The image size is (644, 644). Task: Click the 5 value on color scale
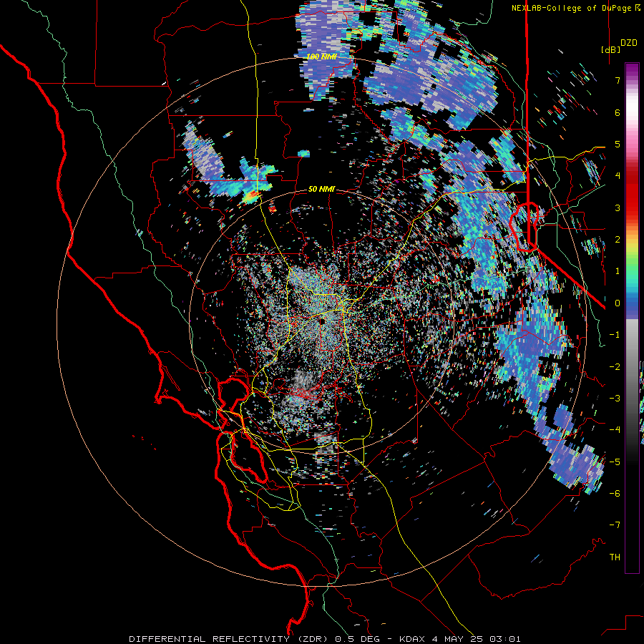pos(618,144)
